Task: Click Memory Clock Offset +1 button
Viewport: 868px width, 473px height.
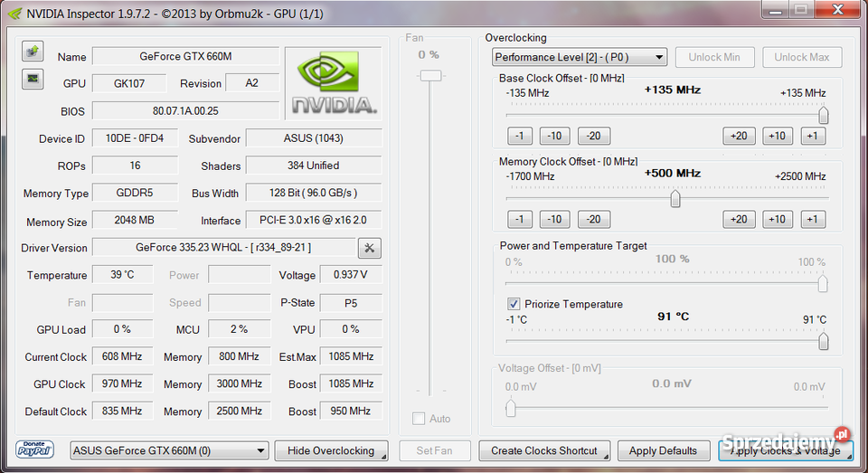Action: 813,220
